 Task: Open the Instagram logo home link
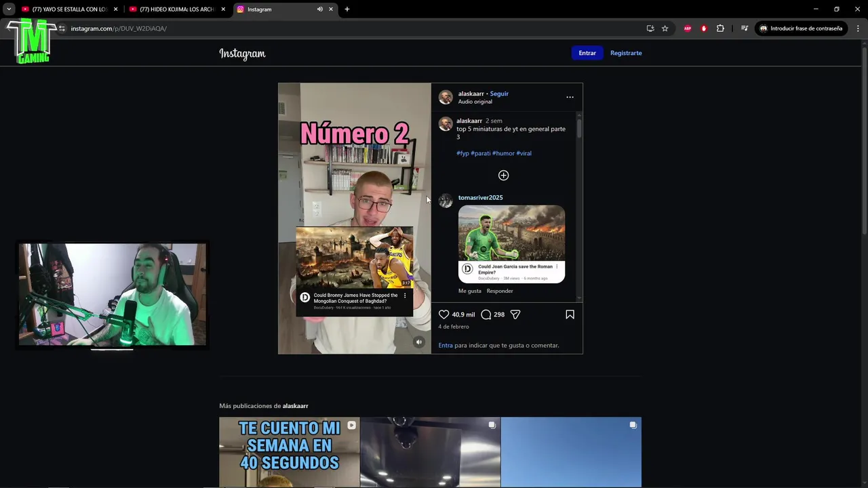[x=242, y=54]
